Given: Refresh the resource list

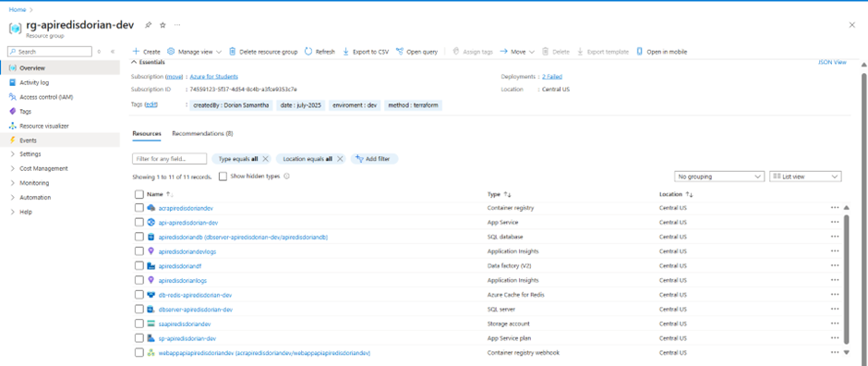Looking at the screenshot, I should tap(320, 52).
